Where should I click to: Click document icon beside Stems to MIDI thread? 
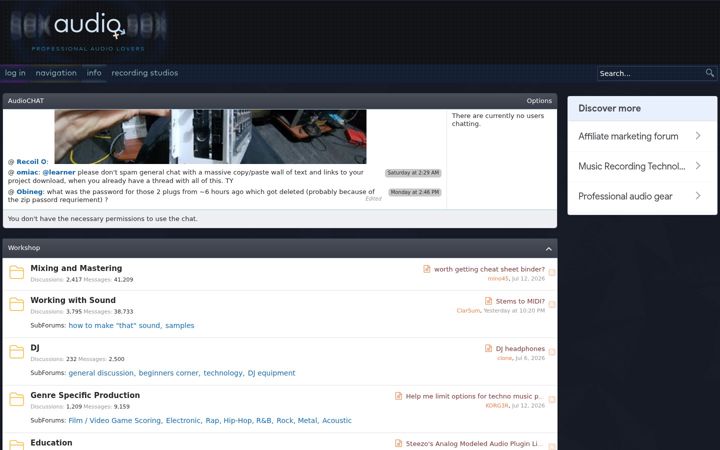click(x=488, y=301)
